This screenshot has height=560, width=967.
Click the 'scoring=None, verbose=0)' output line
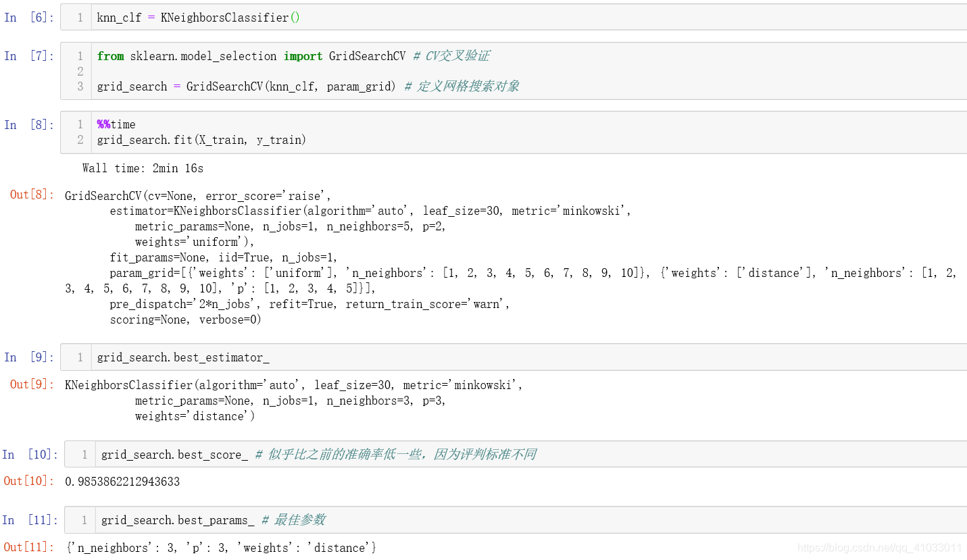pos(186,320)
